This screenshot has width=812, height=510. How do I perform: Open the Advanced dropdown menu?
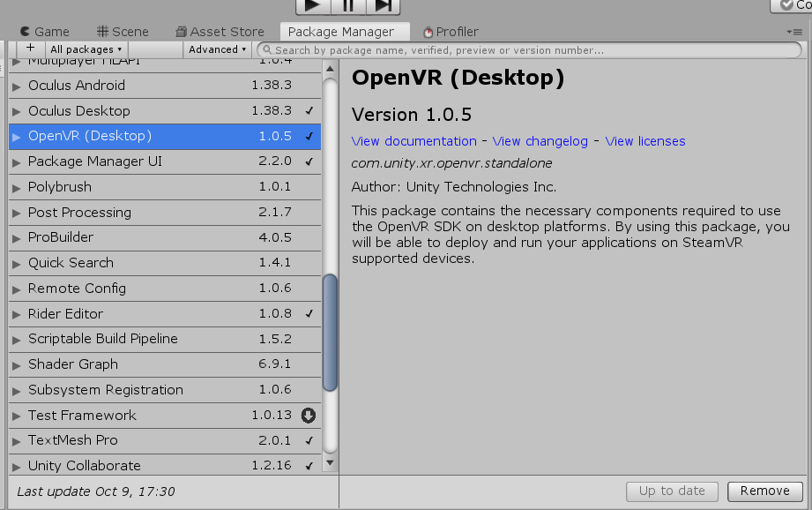click(217, 49)
